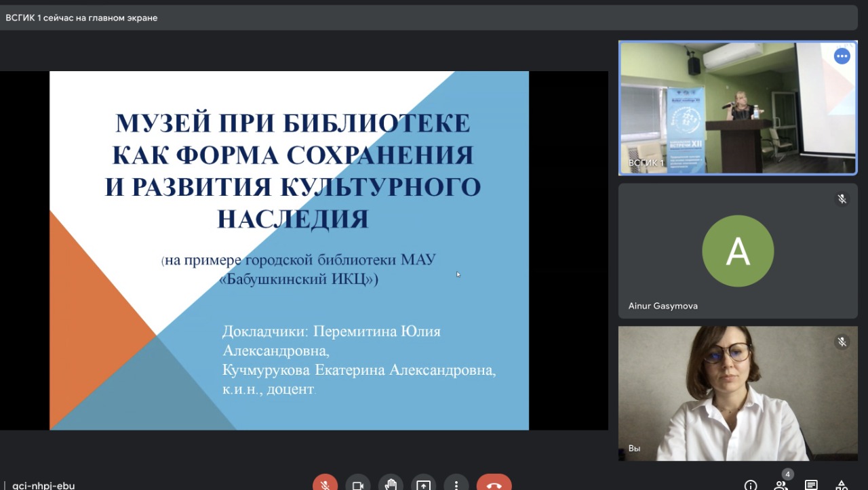Viewport: 868px width, 490px height.
Task: Click the ВСГИК 1 main screen notification bar
Action: click(x=434, y=18)
